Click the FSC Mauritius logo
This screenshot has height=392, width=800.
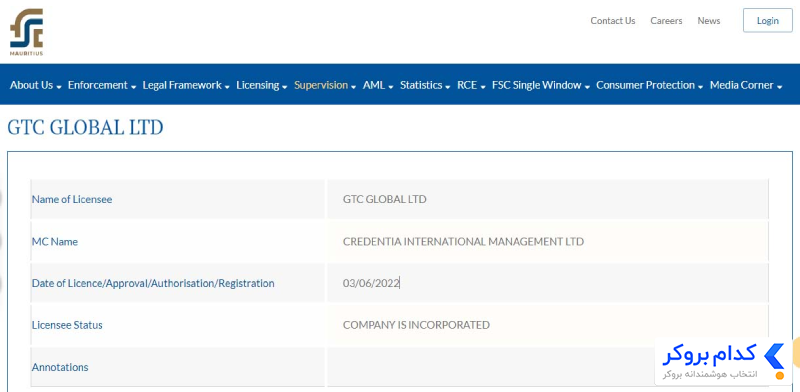pos(27,32)
